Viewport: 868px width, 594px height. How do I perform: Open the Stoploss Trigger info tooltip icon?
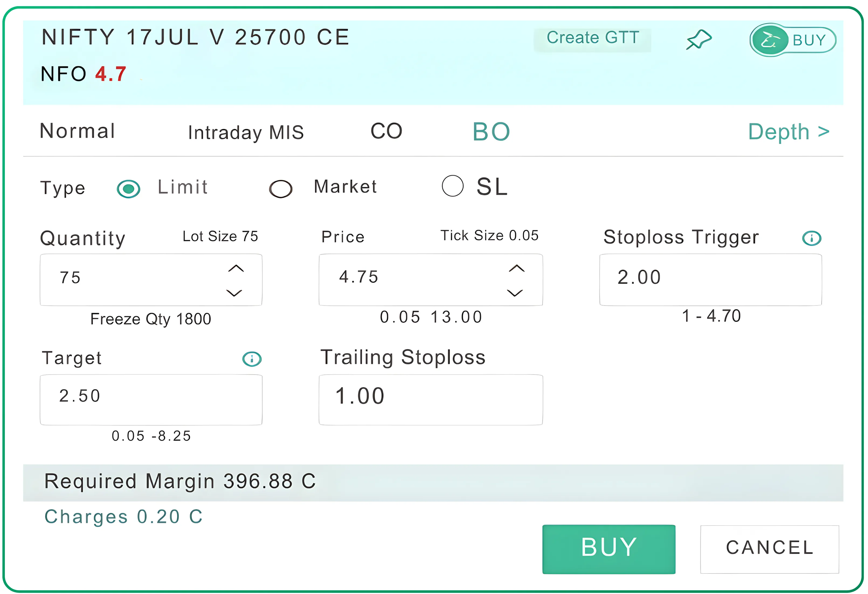click(811, 238)
